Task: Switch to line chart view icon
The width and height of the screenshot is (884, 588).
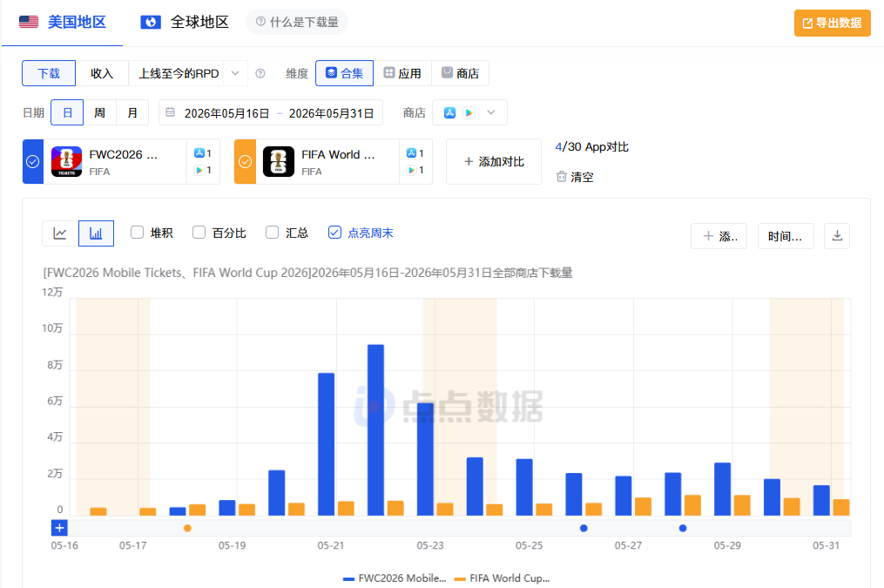Action: (x=60, y=233)
